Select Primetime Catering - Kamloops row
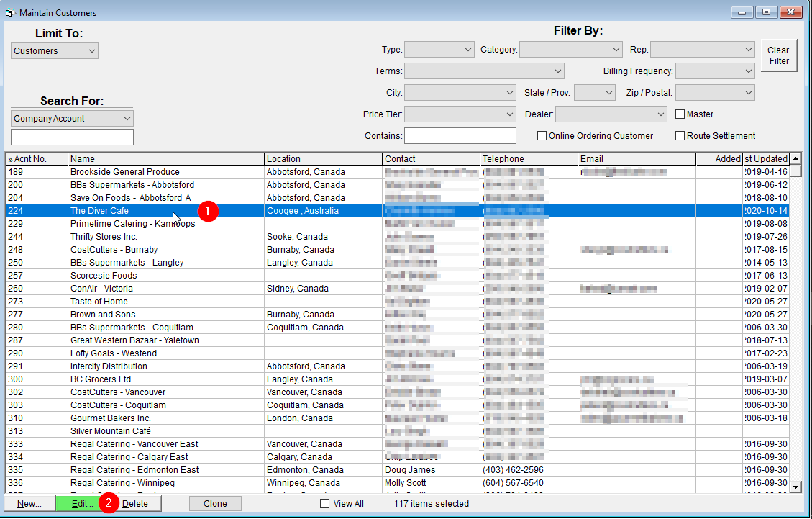This screenshot has width=812, height=519. pos(397,223)
